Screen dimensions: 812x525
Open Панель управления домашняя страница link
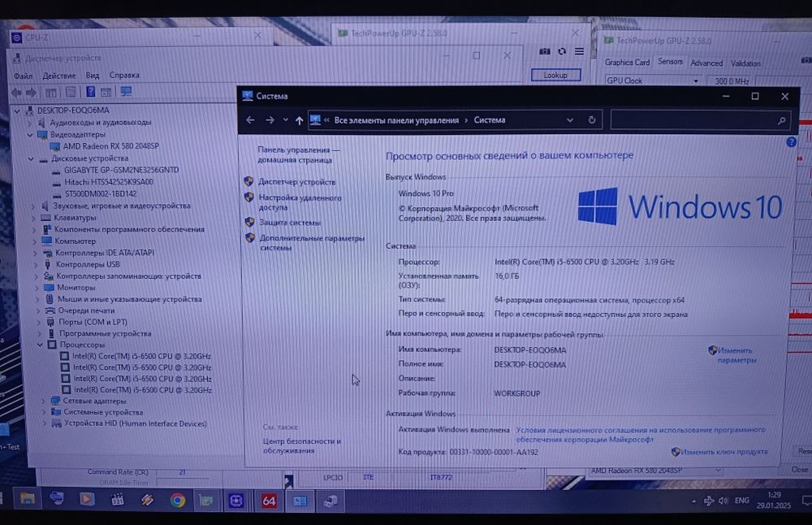click(298, 155)
